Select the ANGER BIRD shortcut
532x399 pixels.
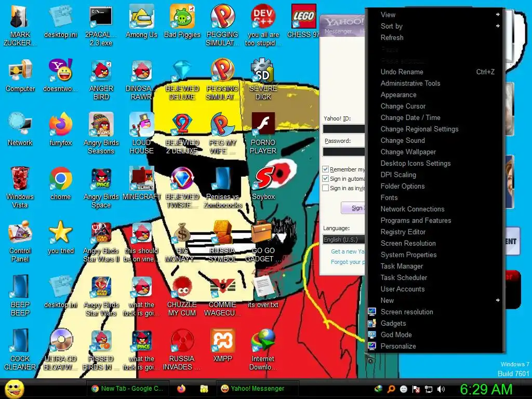pos(101,79)
